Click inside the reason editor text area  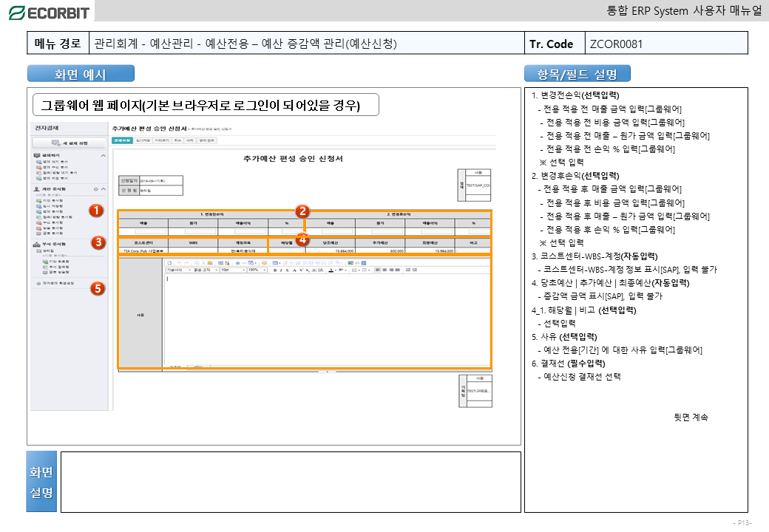(x=325, y=318)
